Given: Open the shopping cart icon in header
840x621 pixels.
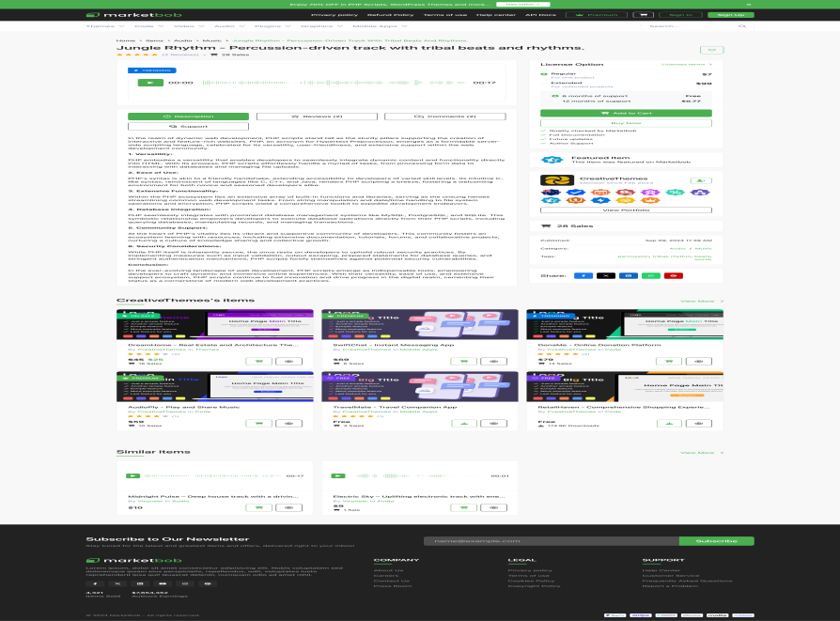Looking at the screenshot, I should pos(643,15).
